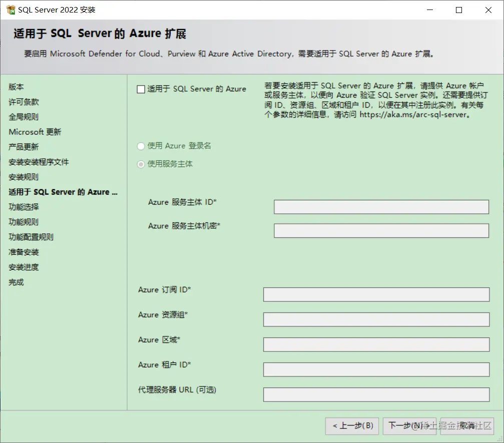The image size is (504, 443).
Task: Click the Azure 区域 input field
Action: (x=376, y=344)
